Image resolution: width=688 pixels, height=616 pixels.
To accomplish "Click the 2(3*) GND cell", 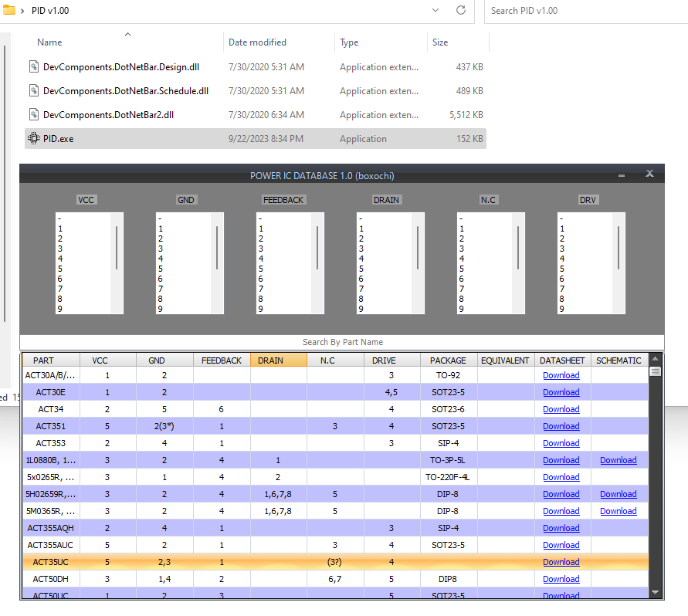I will coord(164,426).
